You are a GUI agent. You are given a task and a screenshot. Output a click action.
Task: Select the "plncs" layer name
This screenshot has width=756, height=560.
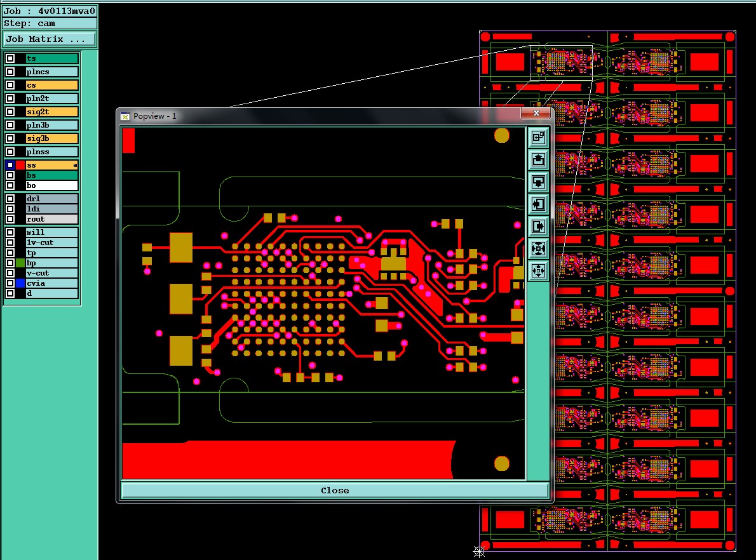51,72
